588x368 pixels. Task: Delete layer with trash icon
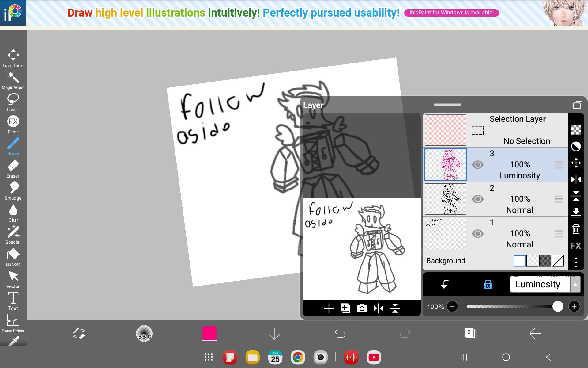576,229
